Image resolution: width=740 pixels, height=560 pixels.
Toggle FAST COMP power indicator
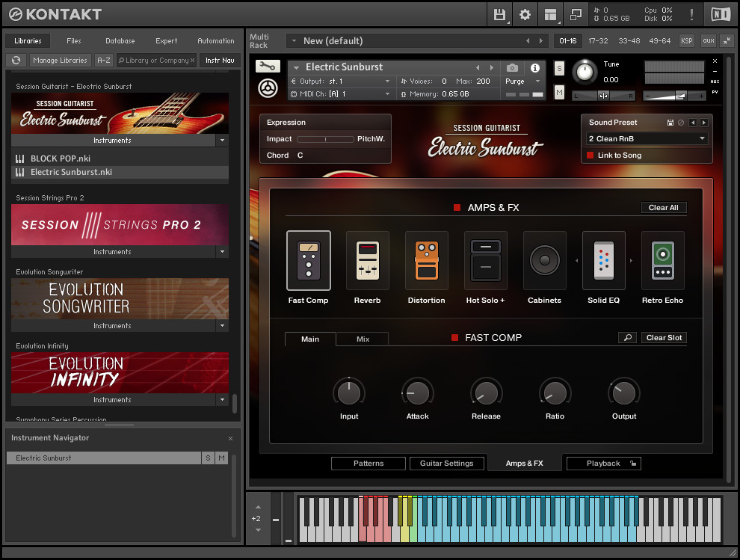(x=455, y=338)
